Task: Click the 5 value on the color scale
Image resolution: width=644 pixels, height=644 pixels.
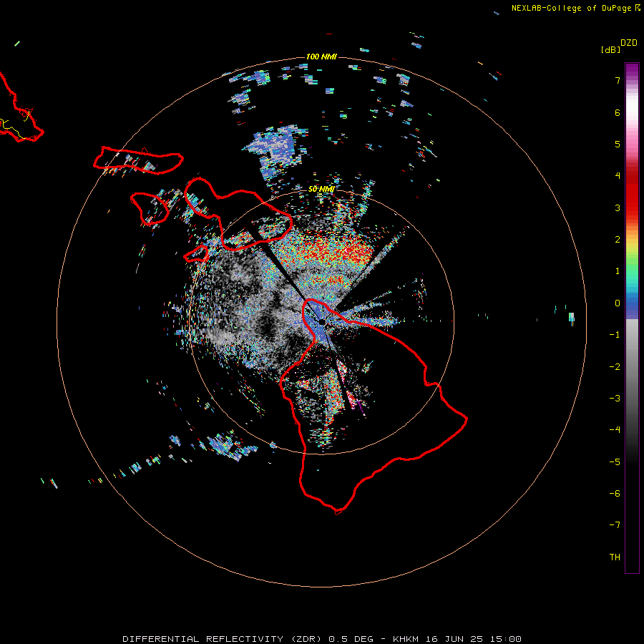Action: tap(618, 144)
